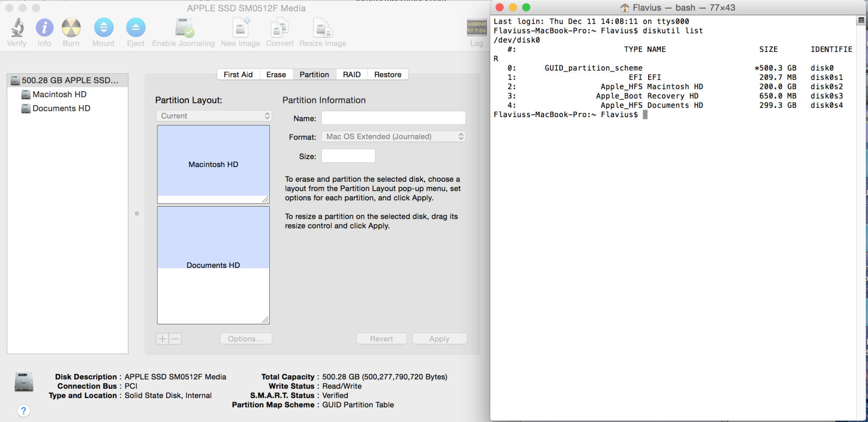Click the Apply button
The height and width of the screenshot is (422, 868).
click(440, 339)
